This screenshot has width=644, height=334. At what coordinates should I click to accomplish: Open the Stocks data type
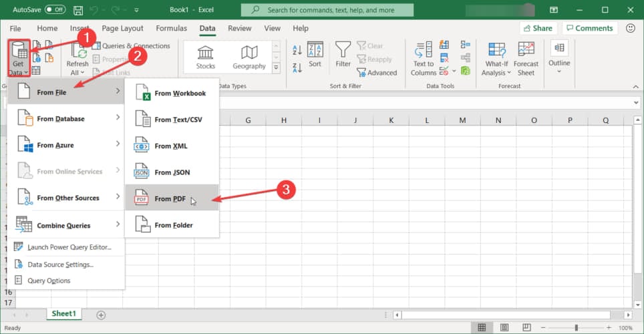[x=205, y=57]
